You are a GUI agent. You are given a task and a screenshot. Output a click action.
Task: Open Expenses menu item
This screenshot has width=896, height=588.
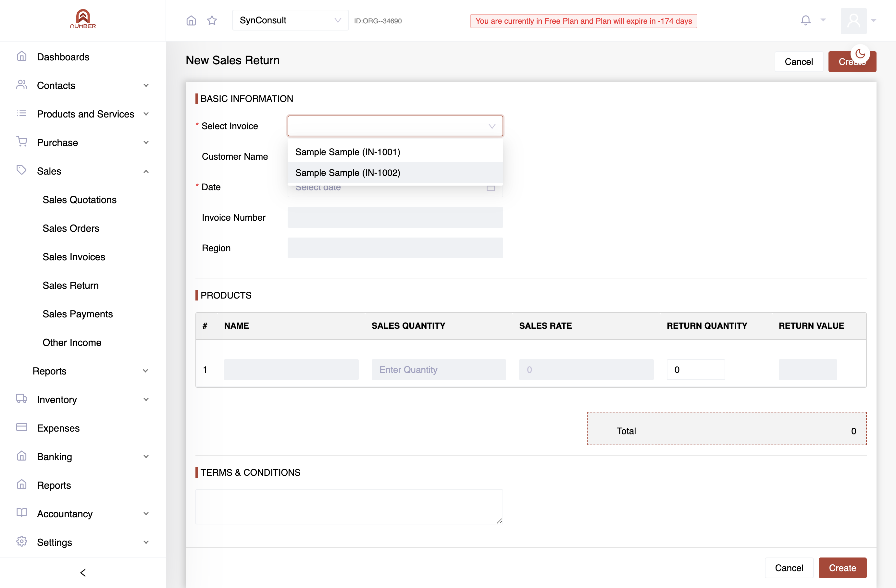tap(58, 428)
